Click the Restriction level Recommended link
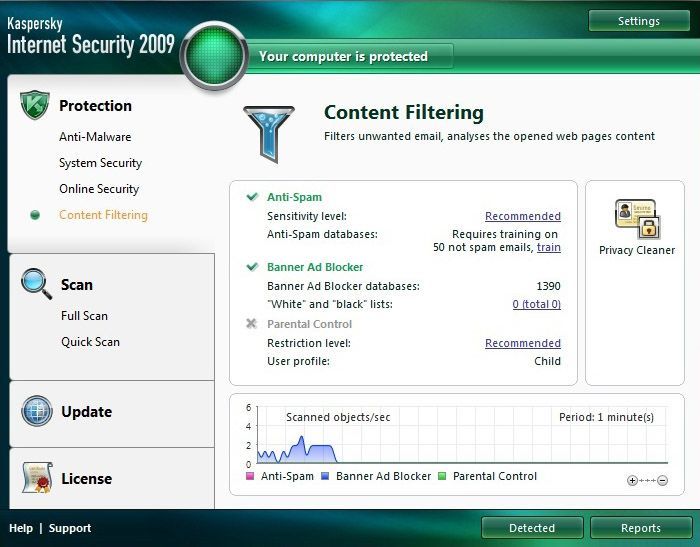This screenshot has width=700, height=547. click(523, 343)
